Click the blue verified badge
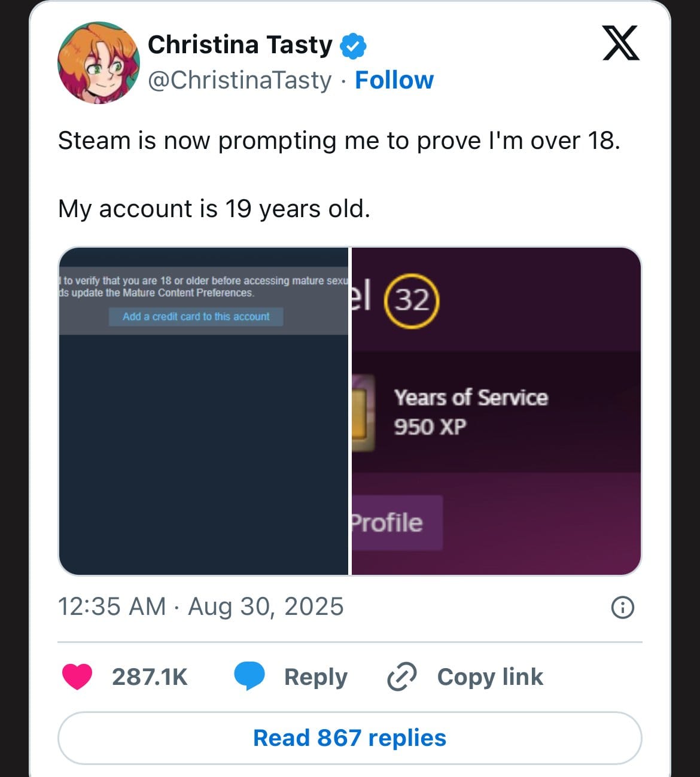The image size is (700, 777). (353, 46)
